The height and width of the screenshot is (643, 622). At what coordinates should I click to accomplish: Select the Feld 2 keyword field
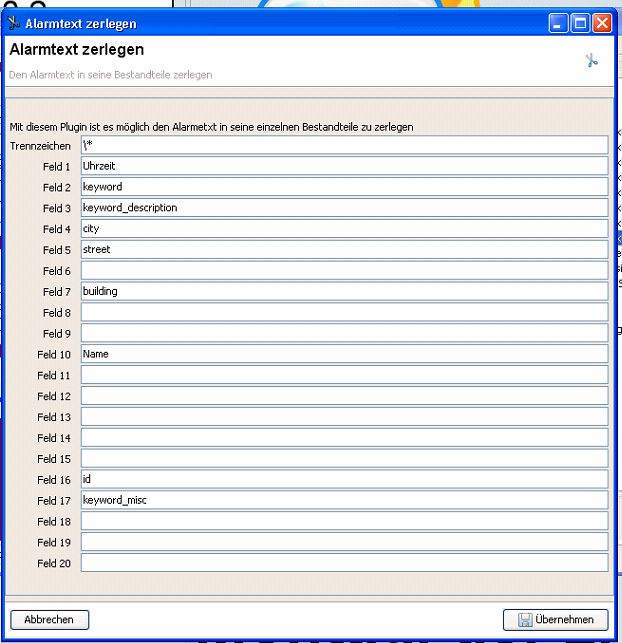pyautogui.click(x=344, y=187)
